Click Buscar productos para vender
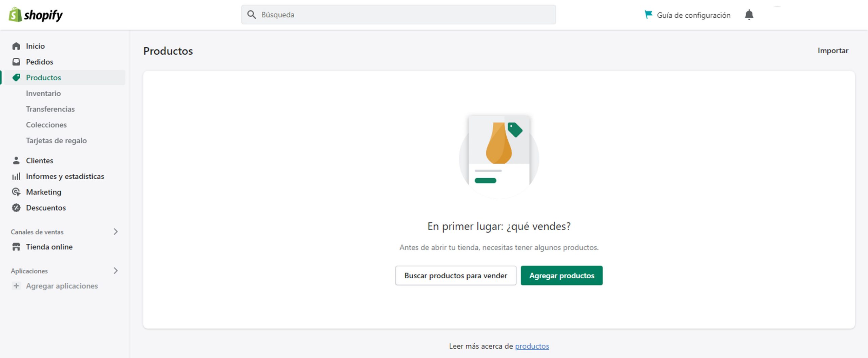This screenshot has width=868, height=358. point(455,275)
